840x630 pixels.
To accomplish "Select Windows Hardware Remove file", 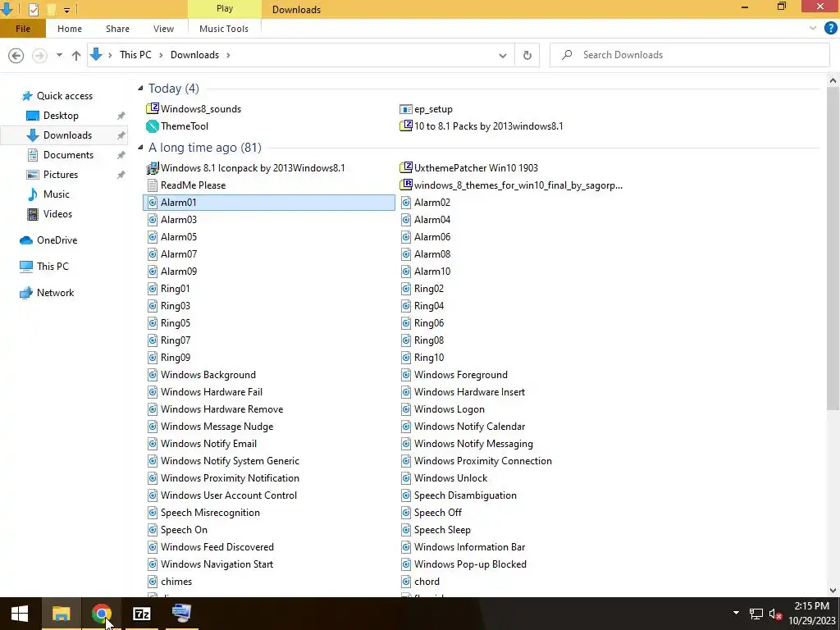I will coord(216,409).
